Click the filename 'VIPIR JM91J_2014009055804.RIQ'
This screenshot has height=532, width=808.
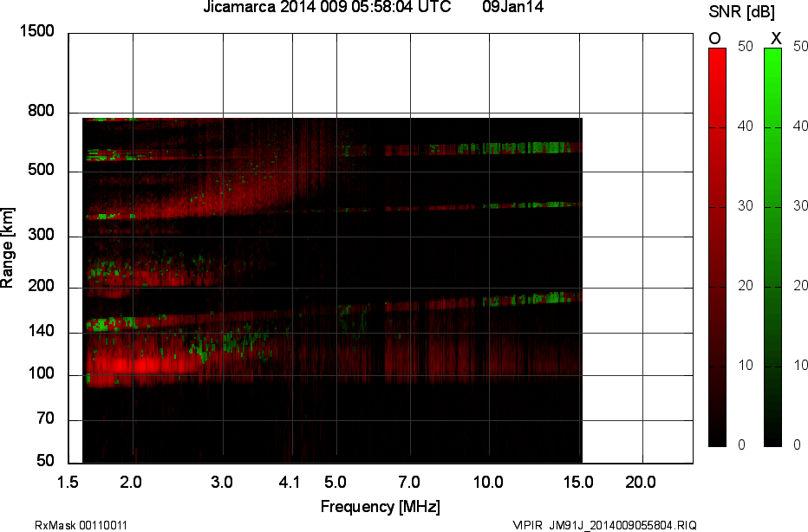coord(604,525)
